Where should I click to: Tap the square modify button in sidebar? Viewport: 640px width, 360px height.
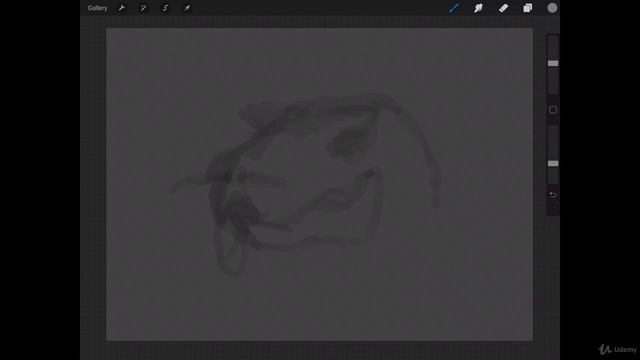(553, 110)
